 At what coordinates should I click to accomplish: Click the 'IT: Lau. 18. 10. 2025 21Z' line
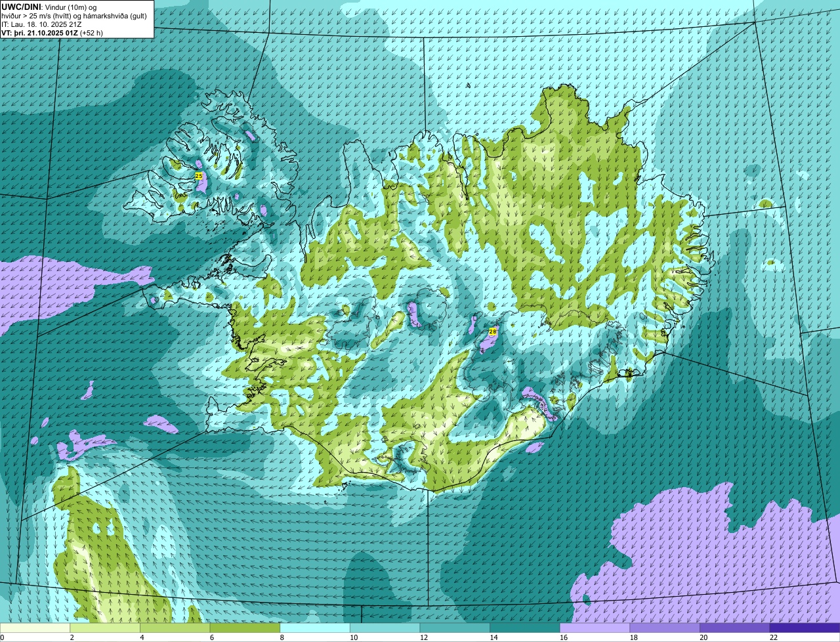[41, 24]
